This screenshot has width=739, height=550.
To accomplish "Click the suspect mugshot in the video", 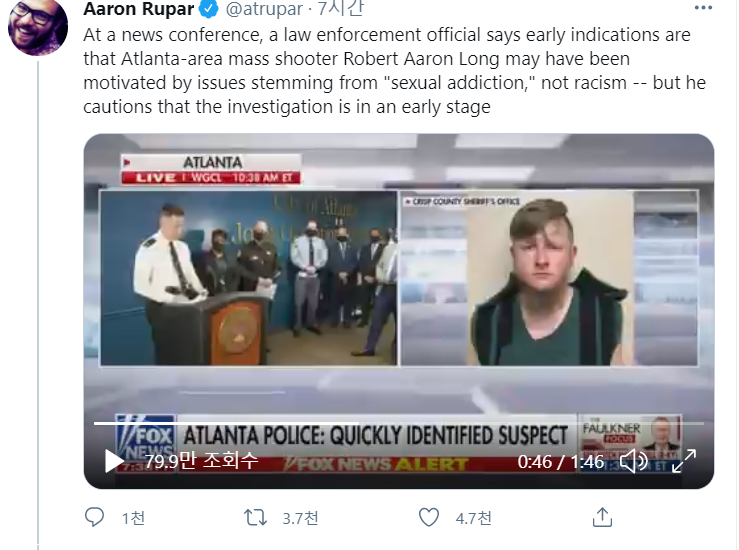I will [549, 280].
